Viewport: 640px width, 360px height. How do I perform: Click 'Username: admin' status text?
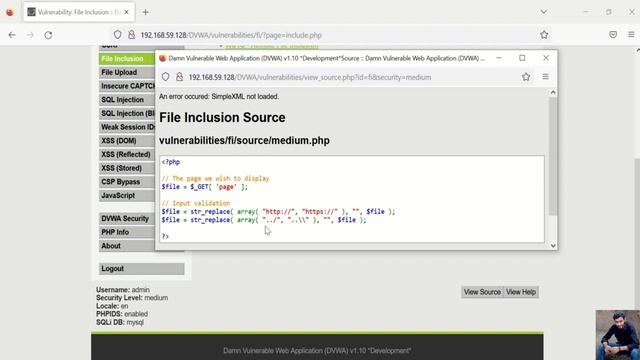pyautogui.click(x=123, y=290)
